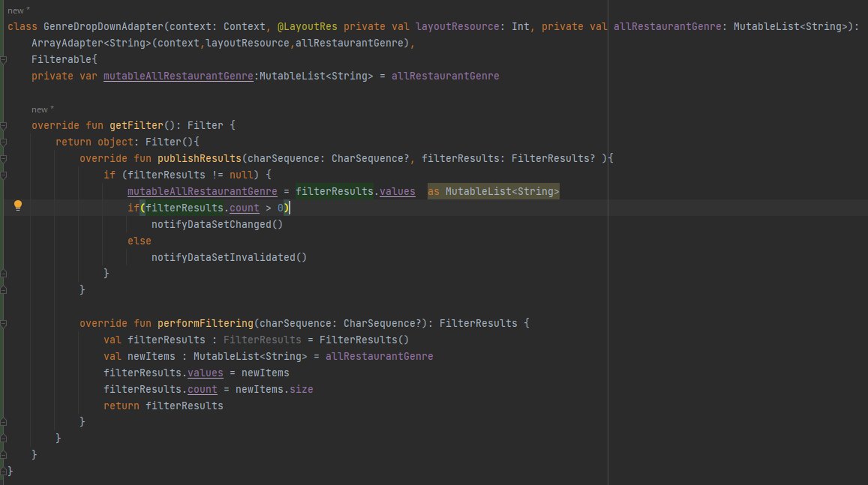This screenshot has height=485, width=868.
Task: Click fold end marker on the brace below 'return filterResults'
Action: click(3, 422)
